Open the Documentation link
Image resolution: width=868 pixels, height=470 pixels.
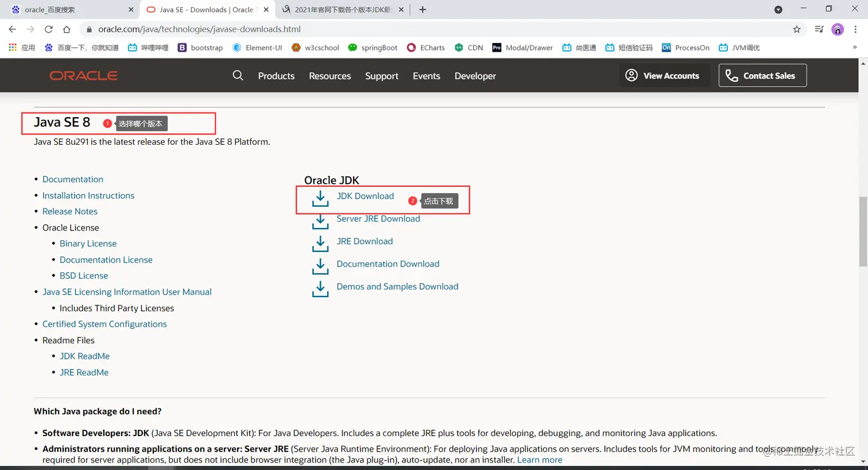click(73, 179)
